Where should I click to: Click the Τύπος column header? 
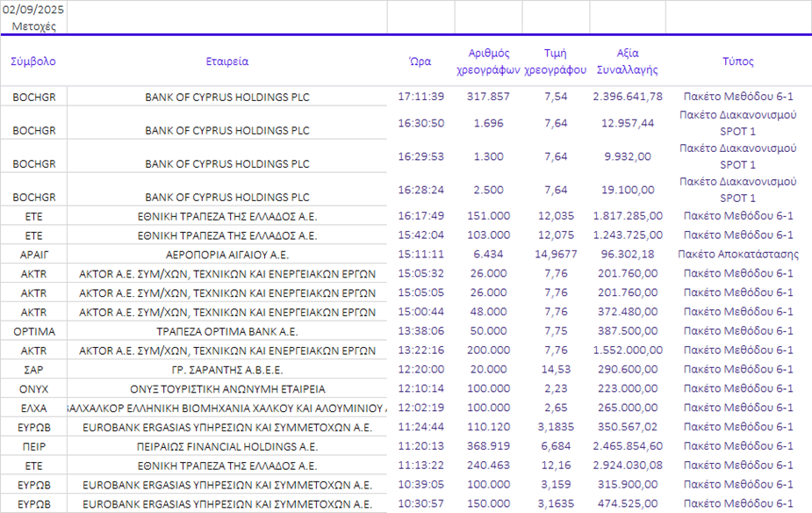[x=737, y=61]
